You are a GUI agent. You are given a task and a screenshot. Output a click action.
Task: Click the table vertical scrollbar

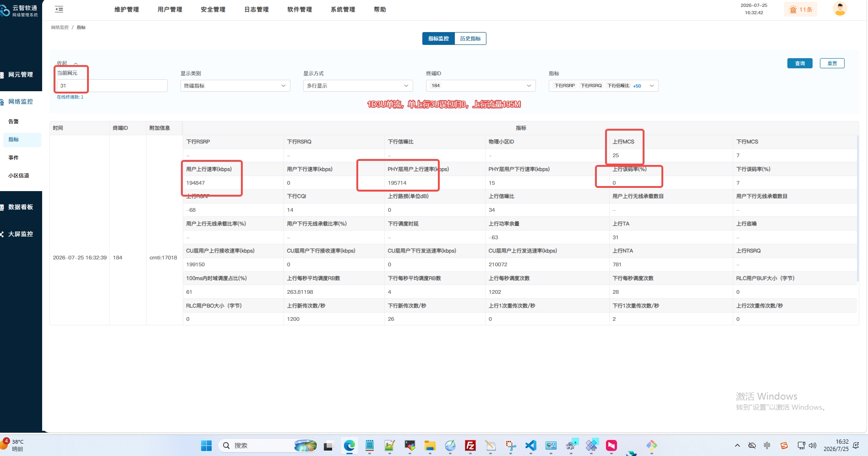[x=857, y=209]
